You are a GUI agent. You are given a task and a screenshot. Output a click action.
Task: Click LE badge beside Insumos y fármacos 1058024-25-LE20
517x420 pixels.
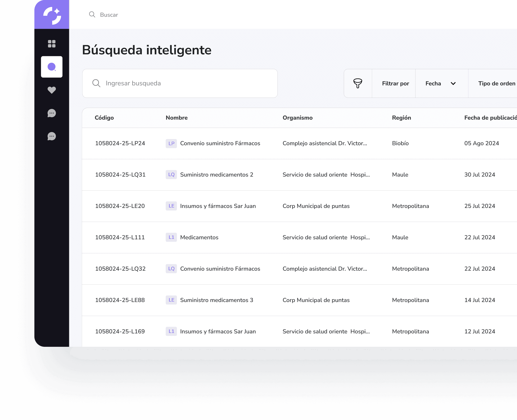(171, 206)
